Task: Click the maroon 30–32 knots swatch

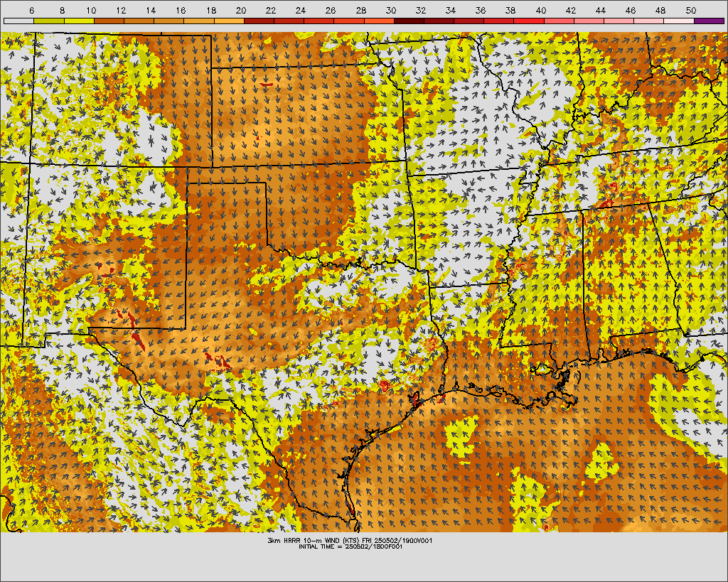Action: point(409,21)
